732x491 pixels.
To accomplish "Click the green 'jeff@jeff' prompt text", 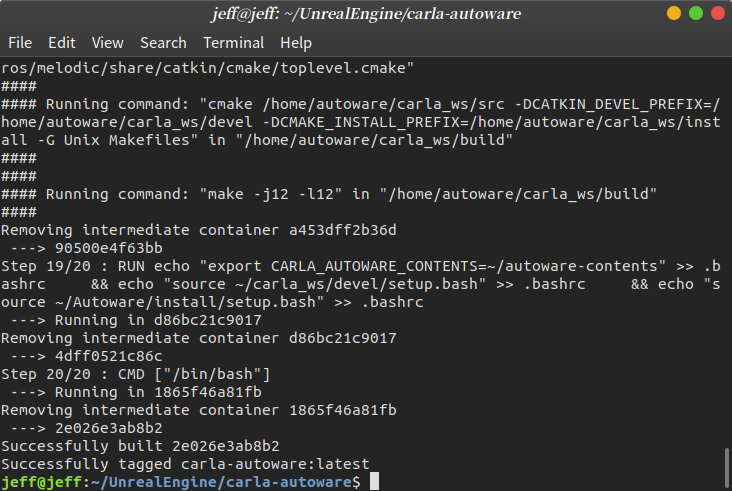I will coord(42,482).
